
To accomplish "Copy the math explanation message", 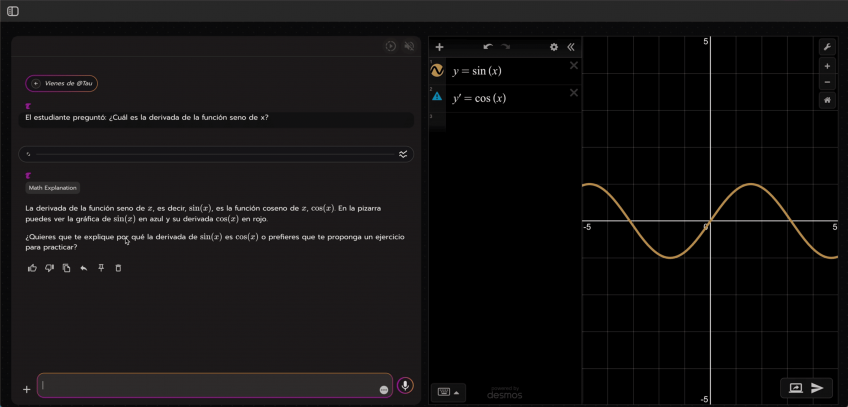I will pos(67,268).
